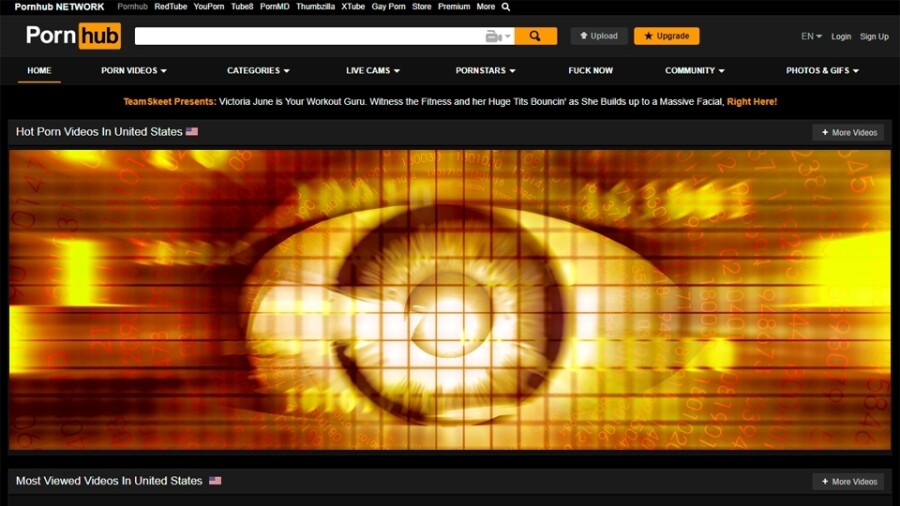900x506 pixels.
Task: Click the video camera icon in search box
Action: pos(493,36)
